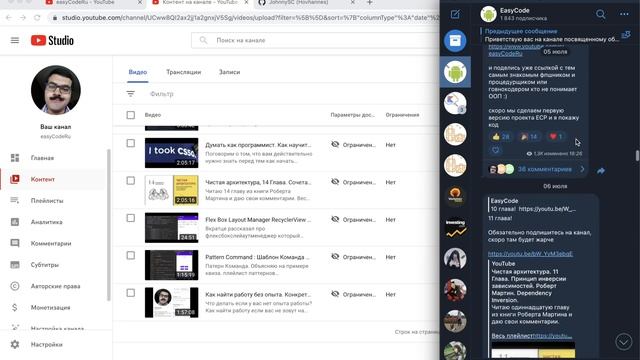
Task: Click party popper reaction with 14
Action: point(529,137)
